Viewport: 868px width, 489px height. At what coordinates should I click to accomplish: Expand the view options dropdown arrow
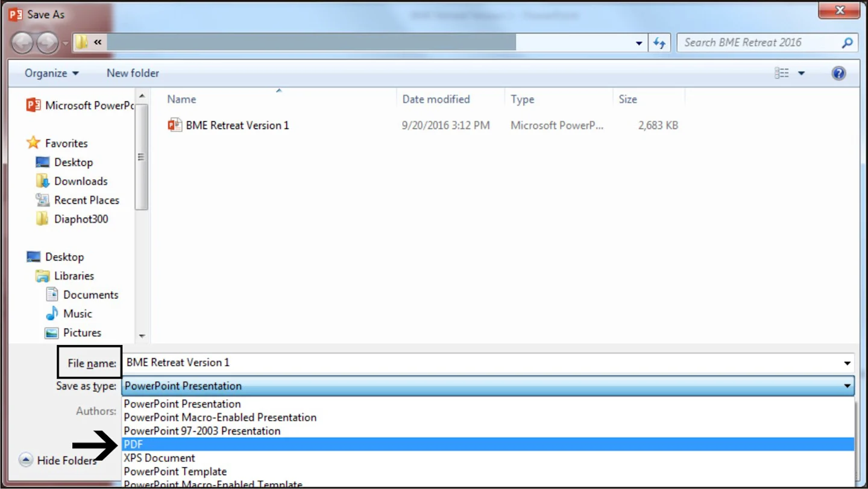(801, 73)
